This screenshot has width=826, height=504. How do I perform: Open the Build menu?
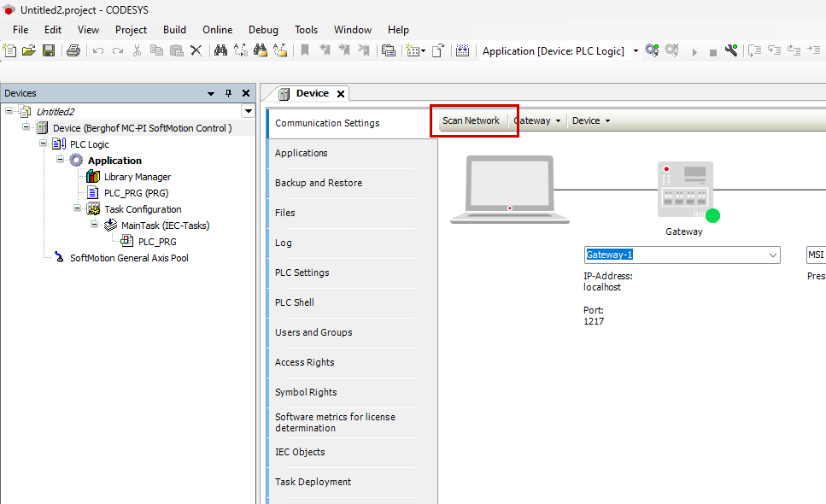[x=174, y=30]
